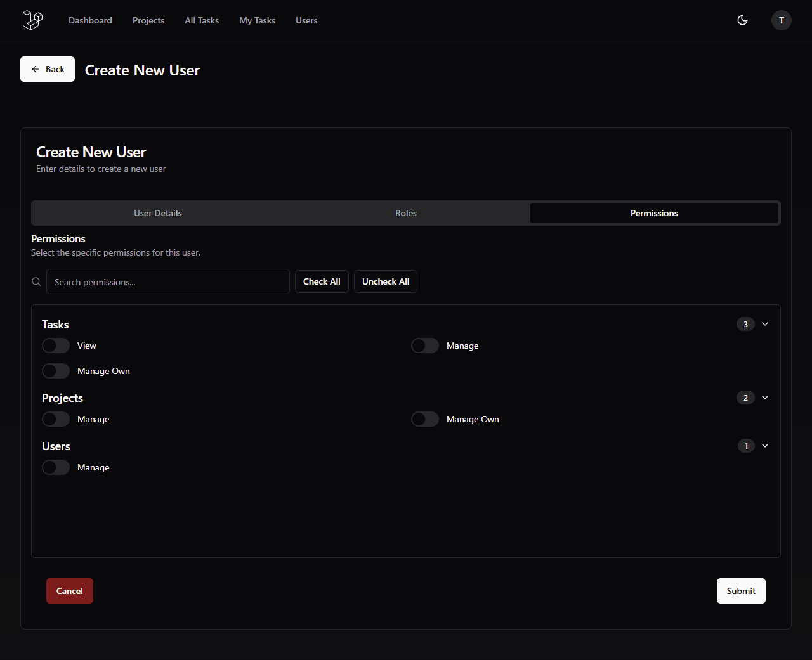
Task: Click the Uncheck All button
Action: (x=385, y=281)
